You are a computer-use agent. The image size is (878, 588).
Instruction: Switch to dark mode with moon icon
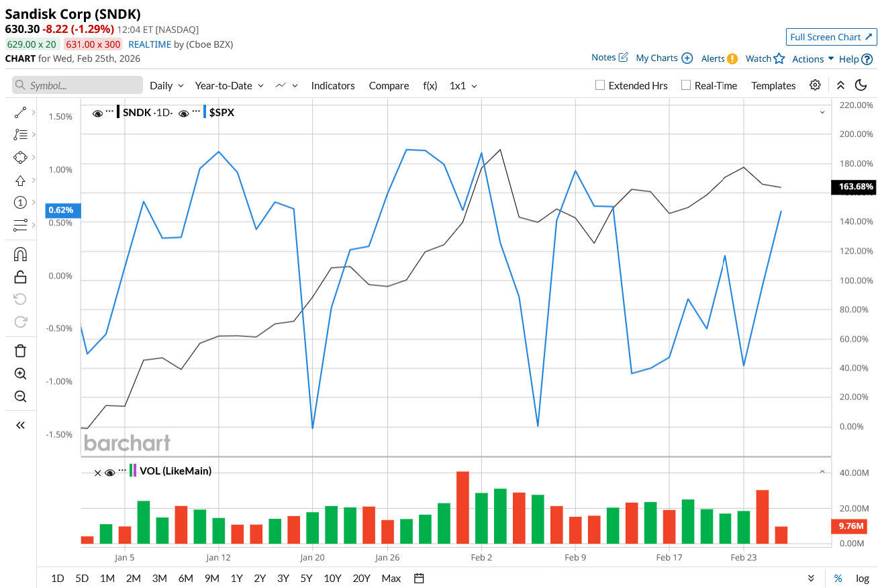pyautogui.click(x=861, y=85)
